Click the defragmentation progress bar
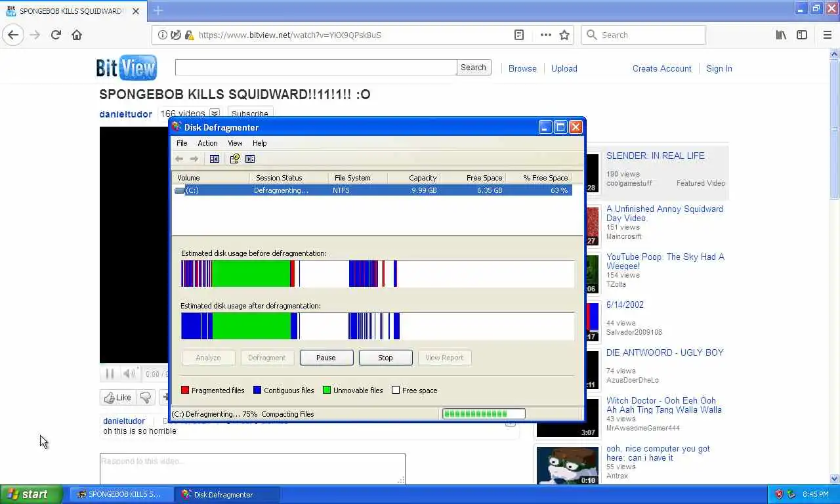The width and height of the screenshot is (840, 504). (484, 413)
